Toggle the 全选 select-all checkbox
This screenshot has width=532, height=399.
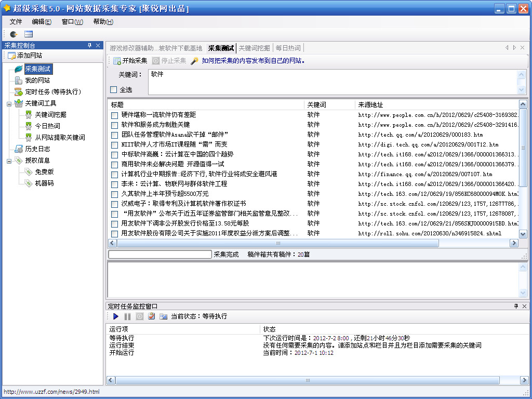pos(114,90)
